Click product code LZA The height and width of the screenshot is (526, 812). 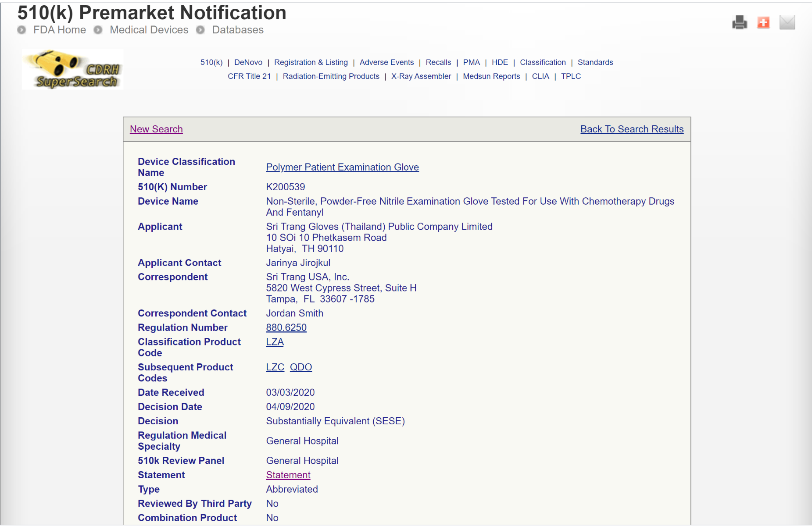(275, 342)
